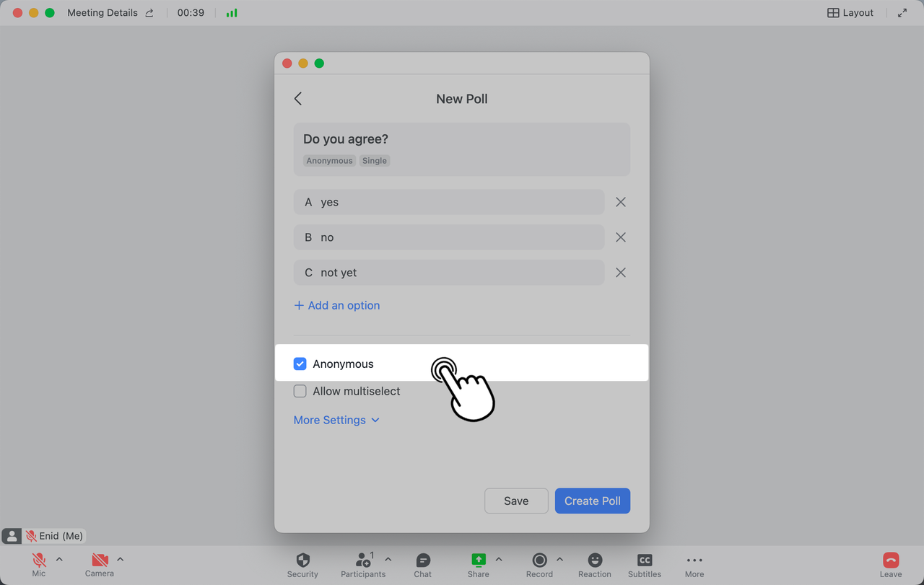Expand the Participants options arrow
The height and width of the screenshot is (585, 924).
click(388, 559)
